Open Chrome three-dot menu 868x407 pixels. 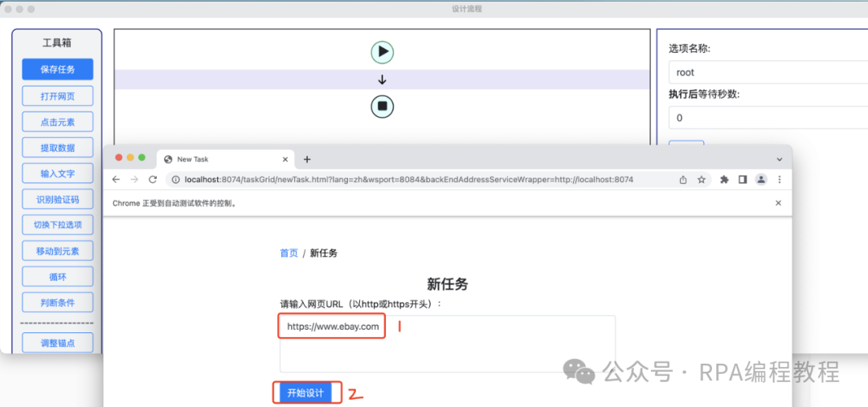pos(780,179)
